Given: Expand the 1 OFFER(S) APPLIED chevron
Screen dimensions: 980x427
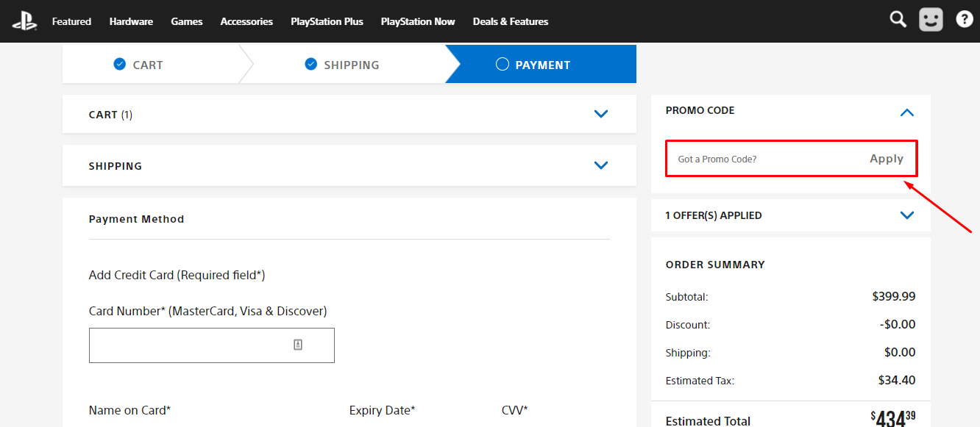Looking at the screenshot, I should (x=907, y=215).
